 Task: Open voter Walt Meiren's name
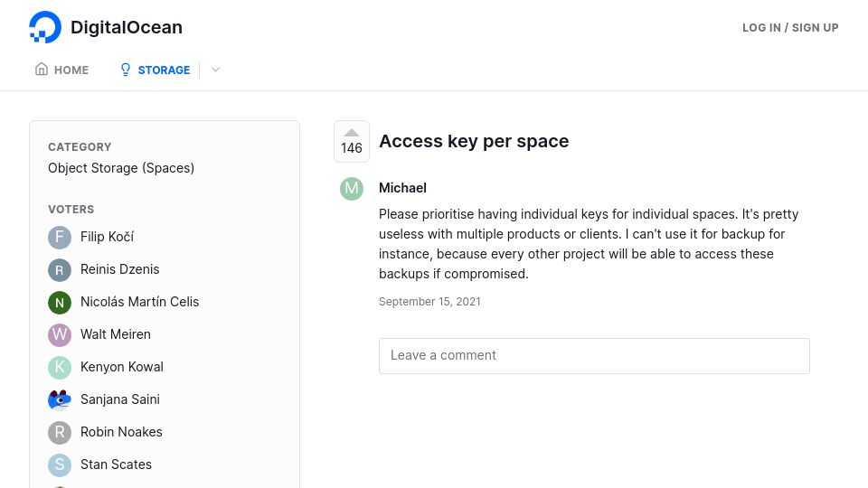[x=115, y=334]
